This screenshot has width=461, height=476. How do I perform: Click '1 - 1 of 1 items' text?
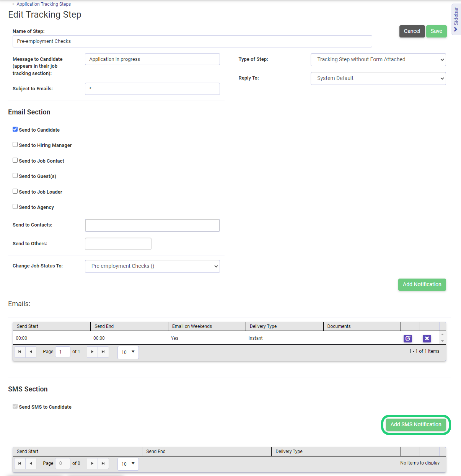(x=424, y=351)
